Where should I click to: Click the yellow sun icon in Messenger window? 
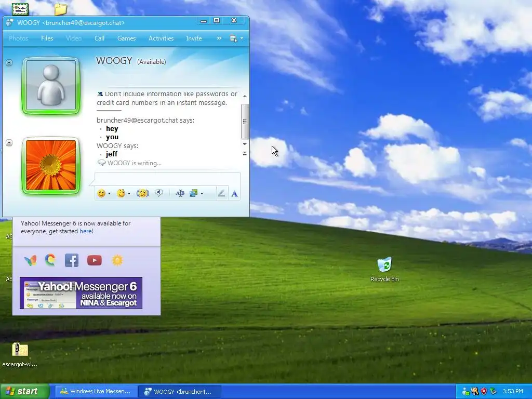tap(117, 260)
